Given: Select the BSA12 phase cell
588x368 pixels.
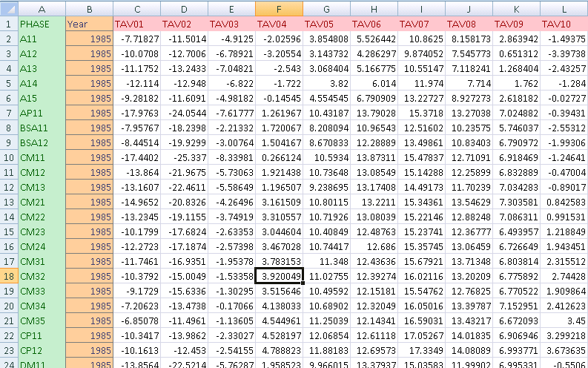Looking at the screenshot, I should coord(41,142).
